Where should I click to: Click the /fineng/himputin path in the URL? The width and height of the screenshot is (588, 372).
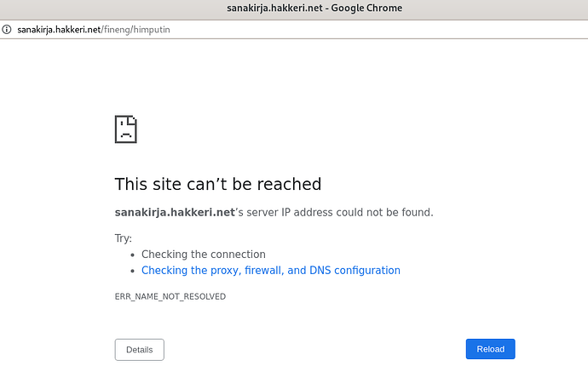(x=135, y=30)
